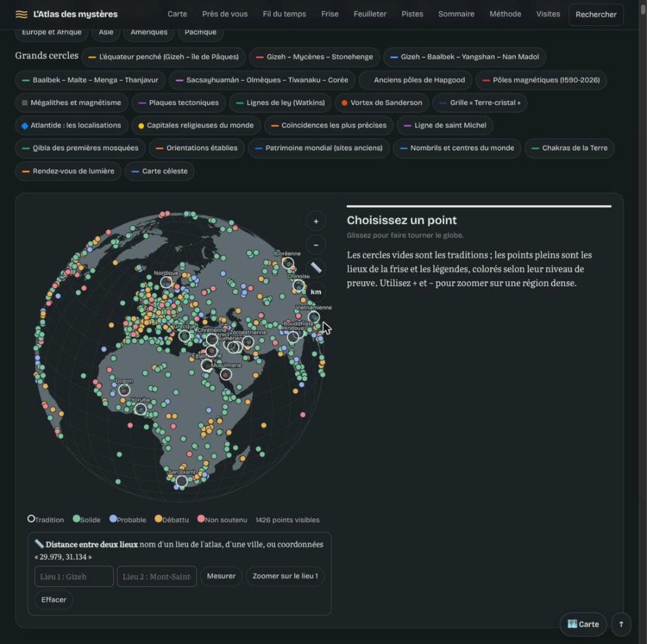Screen dimensions: 647x644
Task: Select the Vietnamienne tradition circle
Action: [x=314, y=317]
